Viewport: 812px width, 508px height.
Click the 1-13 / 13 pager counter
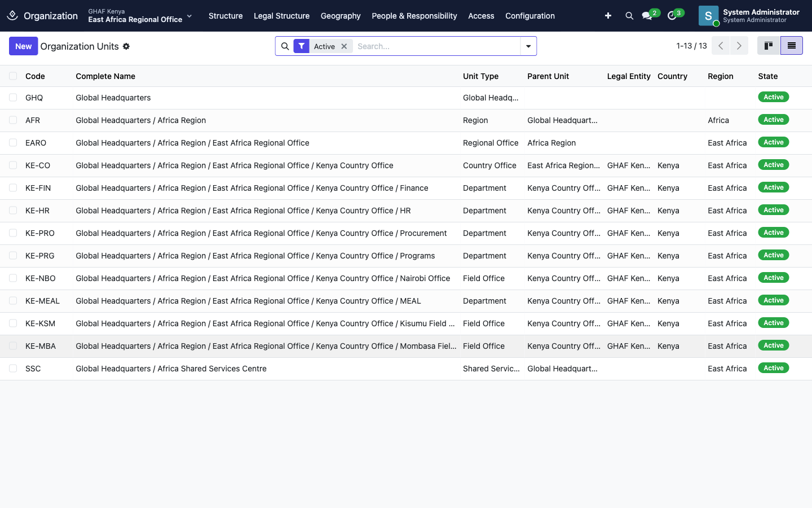point(691,46)
